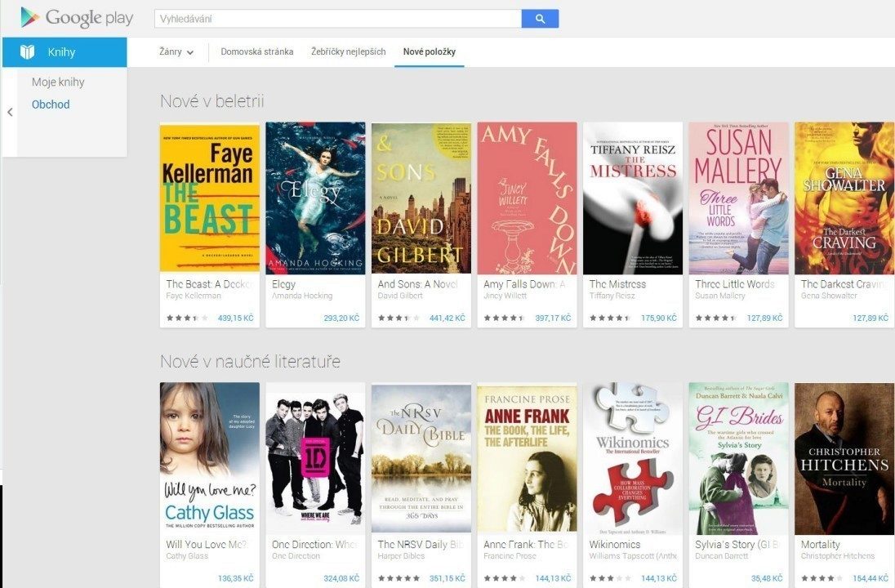Click the price 441,42 Kč

point(447,318)
